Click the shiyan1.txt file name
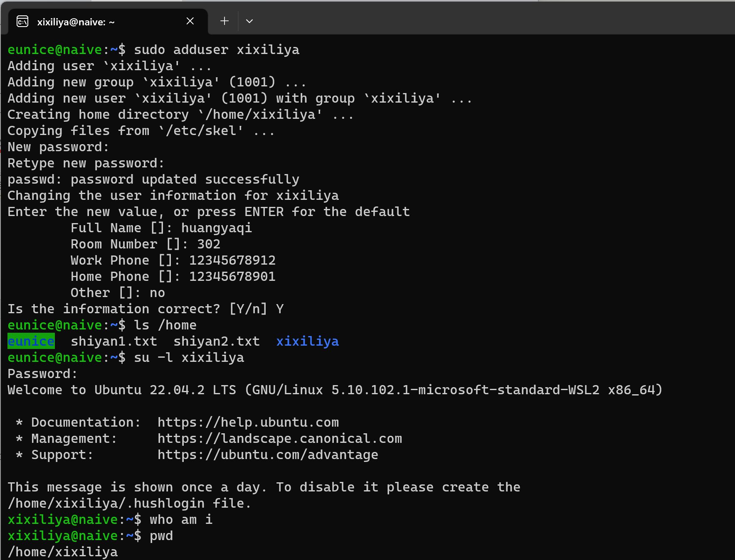 coord(114,341)
